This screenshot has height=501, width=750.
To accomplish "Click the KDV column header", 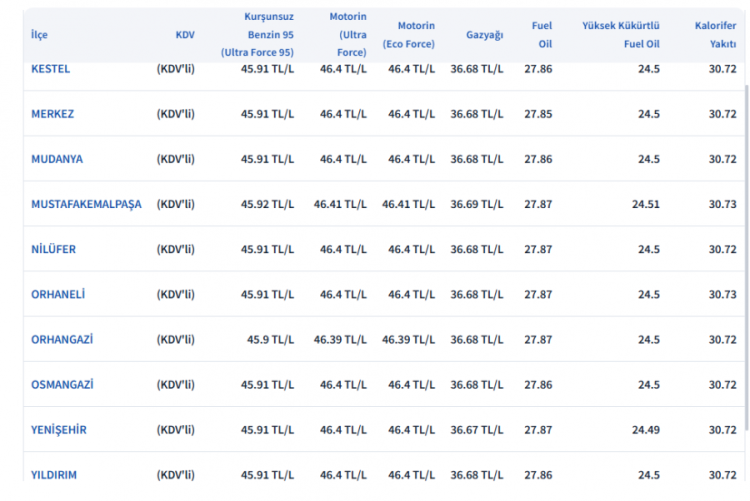I will tap(185, 34).
